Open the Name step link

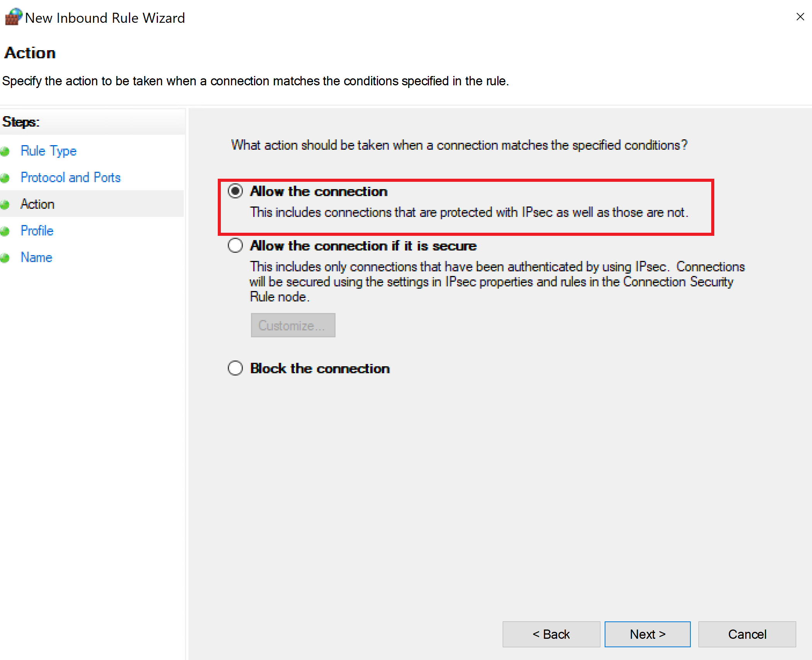click(x=36, y=257)
